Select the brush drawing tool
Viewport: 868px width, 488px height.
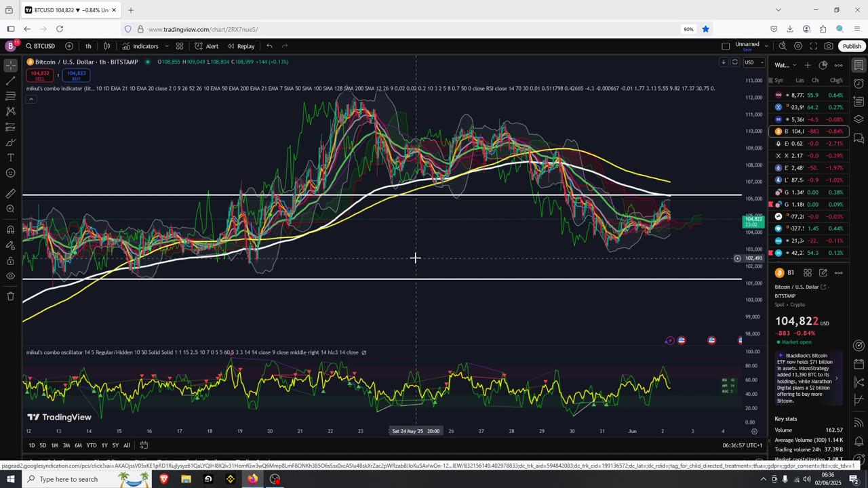click(x=11, y=142)
